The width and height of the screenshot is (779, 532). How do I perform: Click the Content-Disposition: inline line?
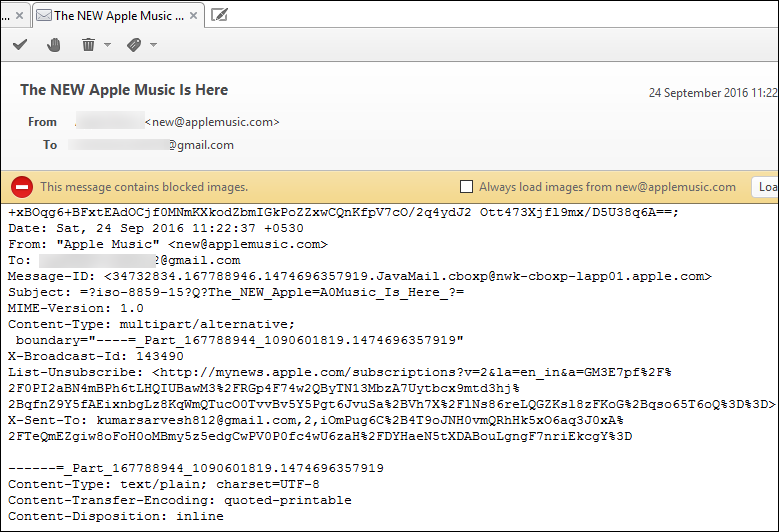point(116,516)
